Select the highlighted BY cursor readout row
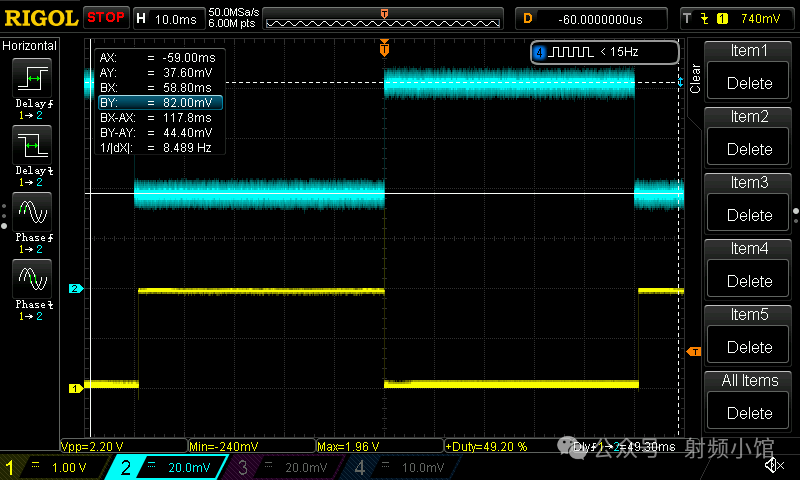 [x=159, y=102]
